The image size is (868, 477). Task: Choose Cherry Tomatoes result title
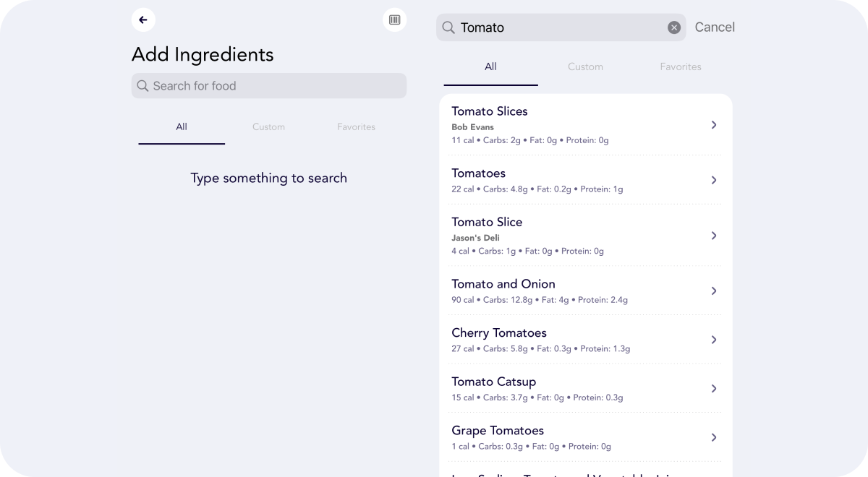point(499,333)
